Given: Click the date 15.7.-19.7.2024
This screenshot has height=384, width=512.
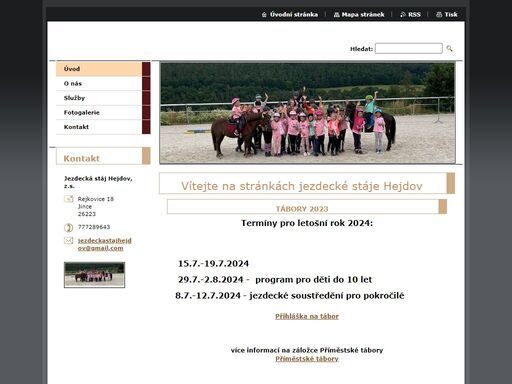Looking at the screenshot, I should tap(213, 264).
